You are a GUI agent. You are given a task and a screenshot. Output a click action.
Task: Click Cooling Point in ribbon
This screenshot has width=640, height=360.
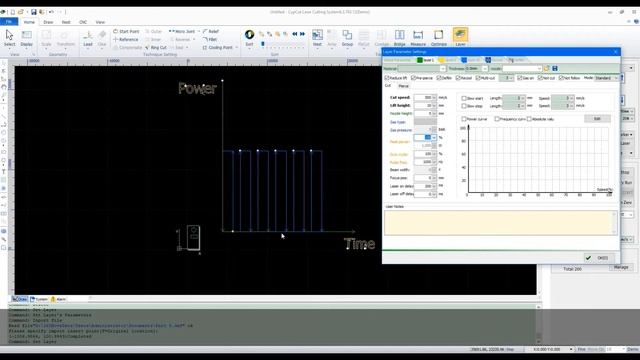point(218,48)
